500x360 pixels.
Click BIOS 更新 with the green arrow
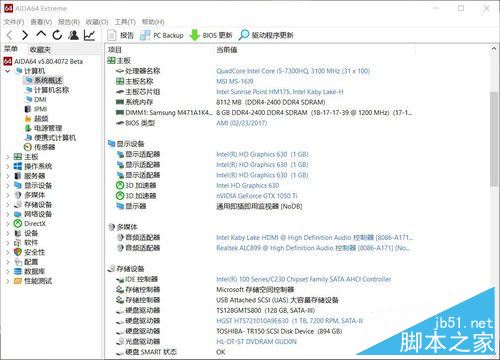pyautogui.click(x=211, y=35)
